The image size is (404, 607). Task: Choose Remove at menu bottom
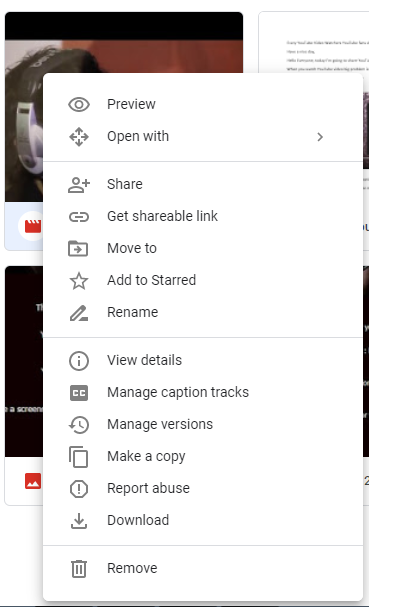click(203, 569)
